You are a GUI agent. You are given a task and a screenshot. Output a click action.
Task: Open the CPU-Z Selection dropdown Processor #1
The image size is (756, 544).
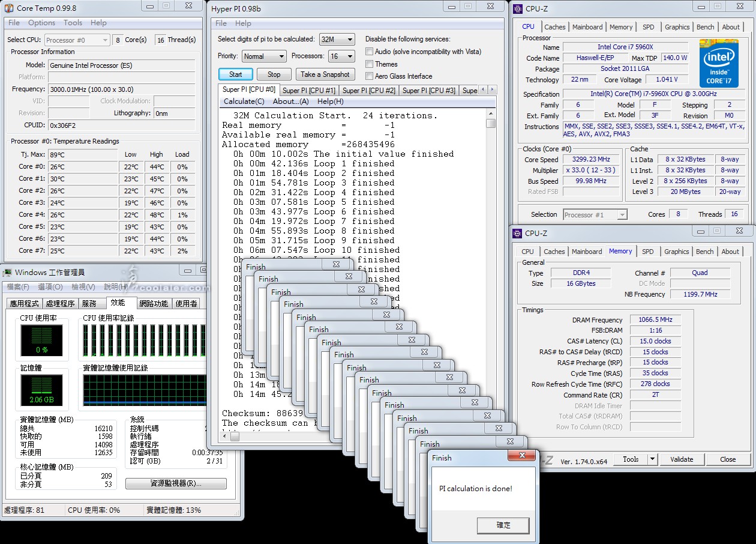[595, 215]
